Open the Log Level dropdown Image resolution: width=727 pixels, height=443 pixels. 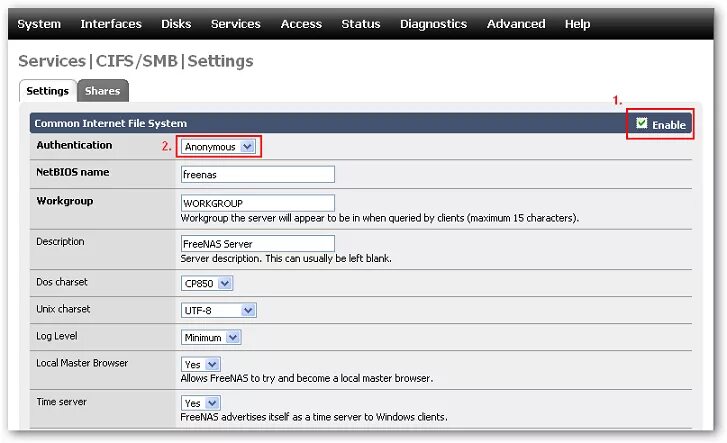tap(211, 337)
